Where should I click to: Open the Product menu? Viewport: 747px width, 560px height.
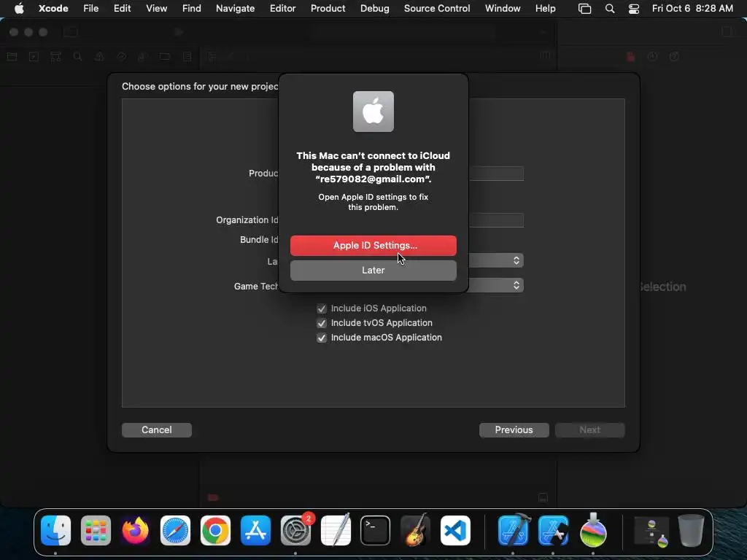tap(328, 8)
